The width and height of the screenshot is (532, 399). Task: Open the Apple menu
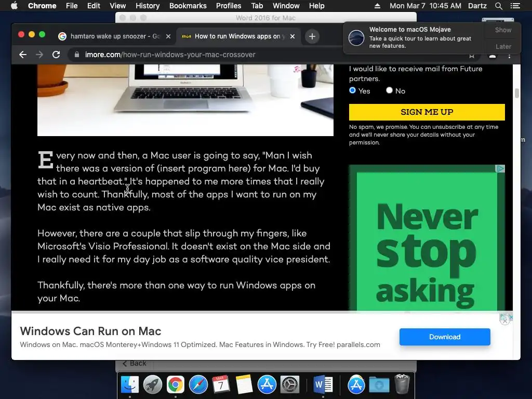[x=14, y=6]
